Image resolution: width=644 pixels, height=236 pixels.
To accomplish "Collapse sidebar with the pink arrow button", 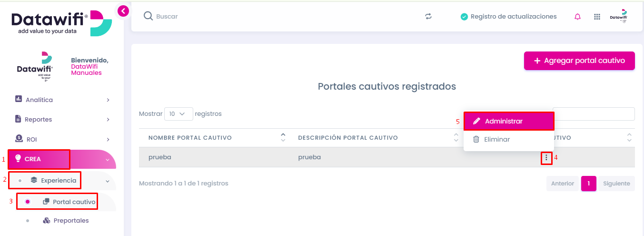I will point(123,10).
